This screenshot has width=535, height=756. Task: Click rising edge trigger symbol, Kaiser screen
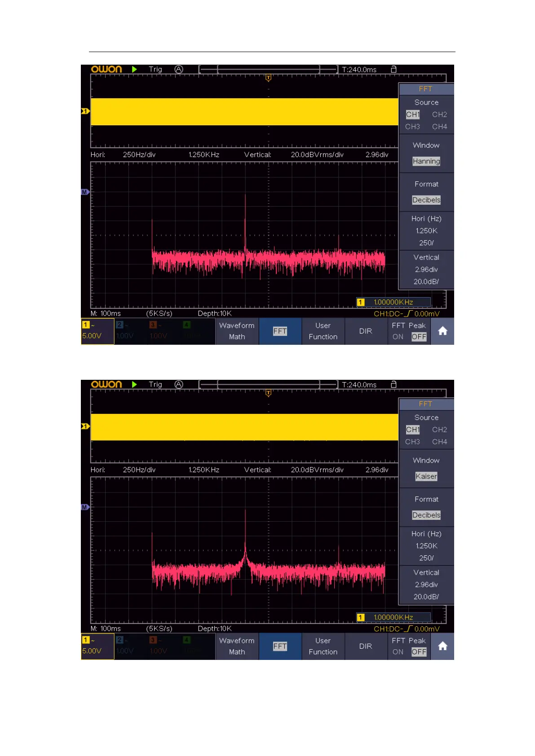click(x=408, y=629)
